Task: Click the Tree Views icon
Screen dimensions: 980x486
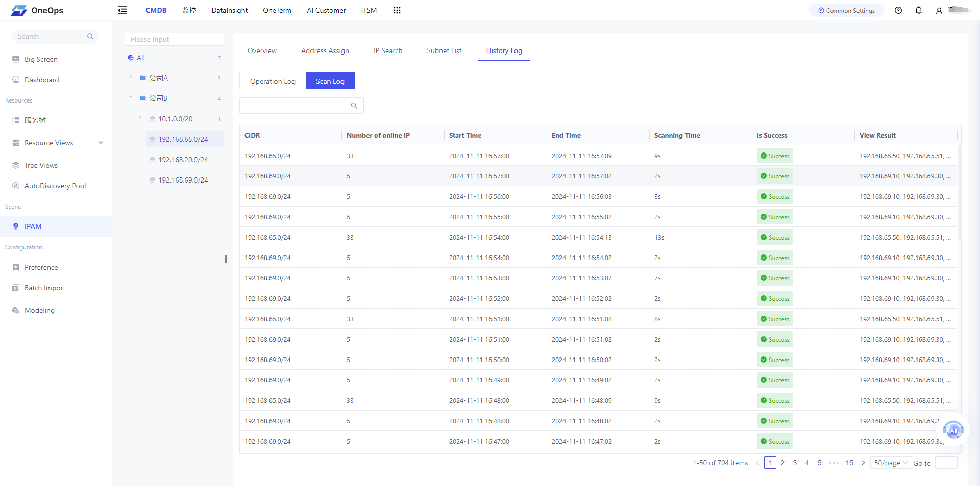Action: pos(16,165)
